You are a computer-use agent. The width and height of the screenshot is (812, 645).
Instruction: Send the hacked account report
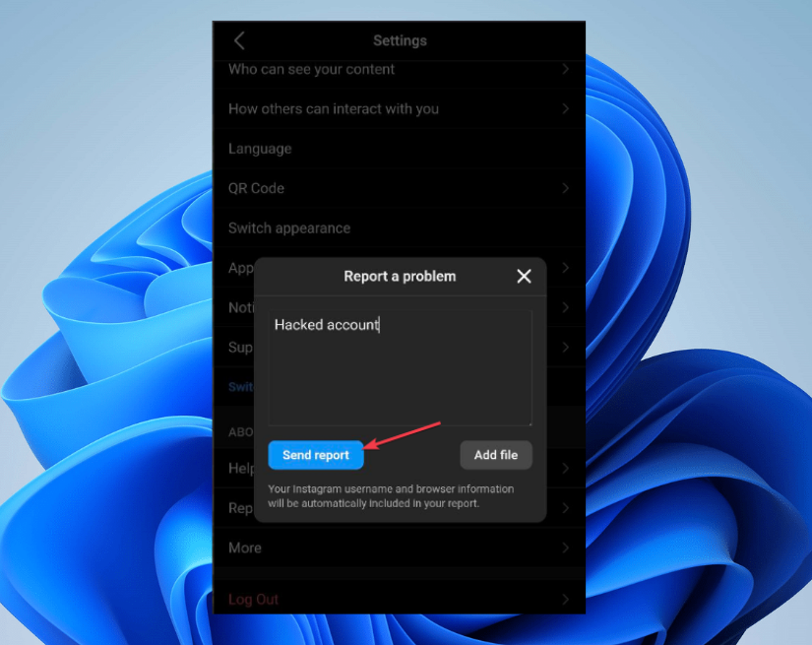click(x=315, y=455)
